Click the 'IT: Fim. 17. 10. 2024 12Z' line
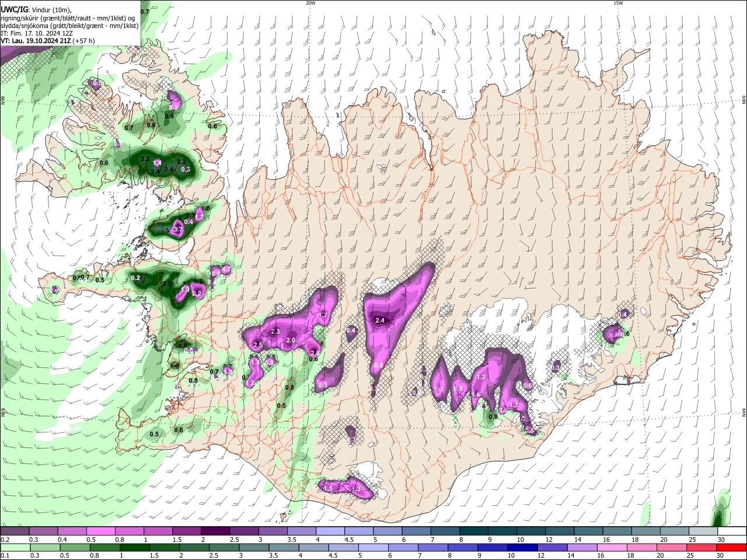Viewport: 747px width, 560px height. 37,33
